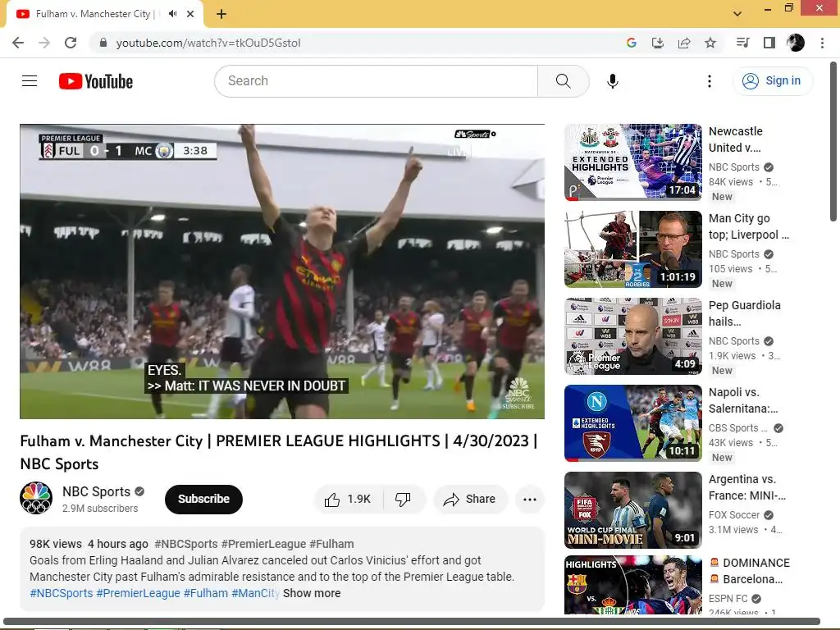Click the install app icon in the address bar
The width and height of the screenshot is (840, 630).
(657, 43)
